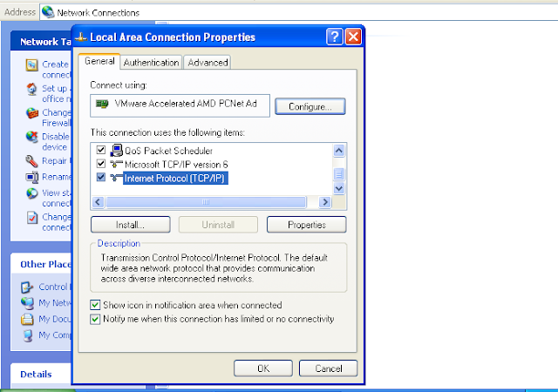The width and height of the screenshot is (558, 392).
Task: Click the horizontal scroll right arrow
Action: pos(324,202)
